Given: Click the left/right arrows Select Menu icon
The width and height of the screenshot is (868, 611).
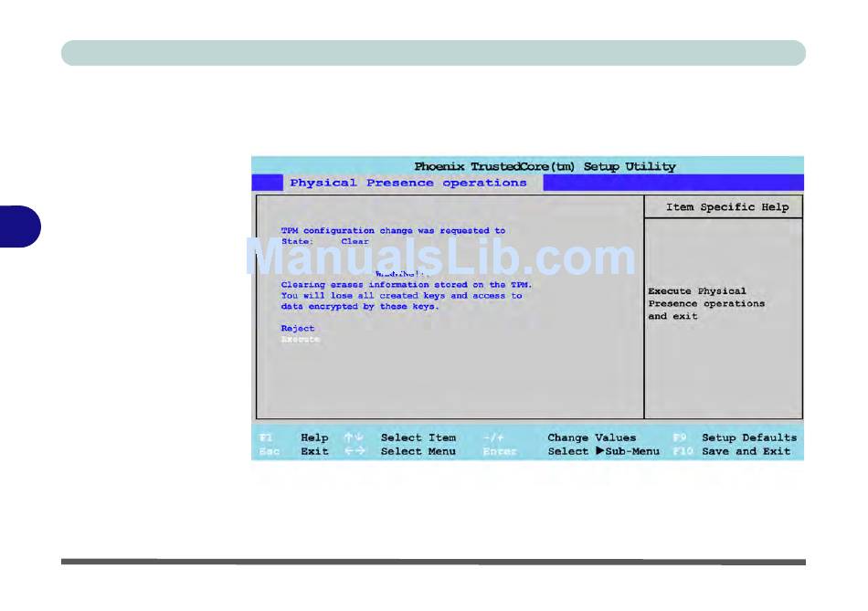Looking at the screenshot, I should tap(355, 451).
